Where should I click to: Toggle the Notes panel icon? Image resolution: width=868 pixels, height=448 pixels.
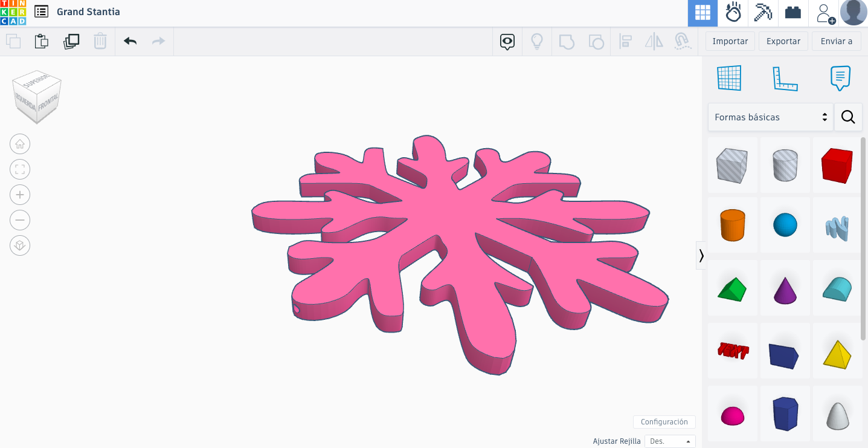840,77
